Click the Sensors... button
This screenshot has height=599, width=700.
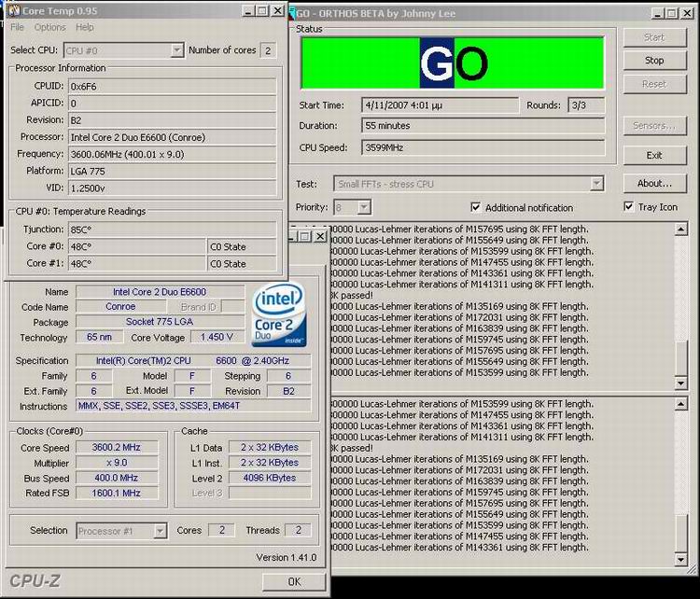654,125
